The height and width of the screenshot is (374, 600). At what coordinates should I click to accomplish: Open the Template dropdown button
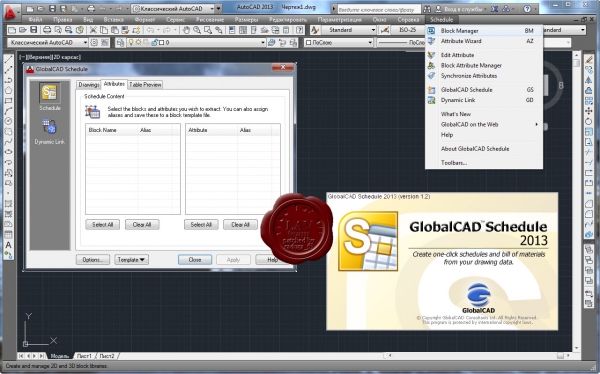[x=131, y=260]
